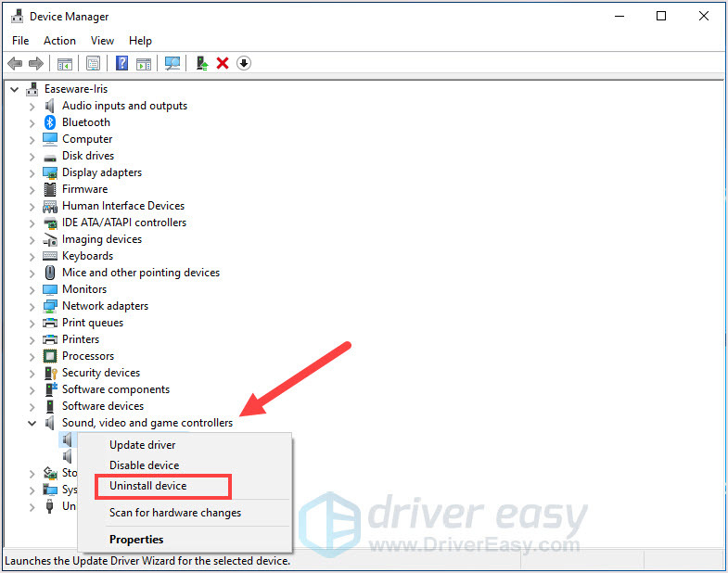Select the Processors tree item
Viewport: 728px width, 573px height.
(88, 356)
